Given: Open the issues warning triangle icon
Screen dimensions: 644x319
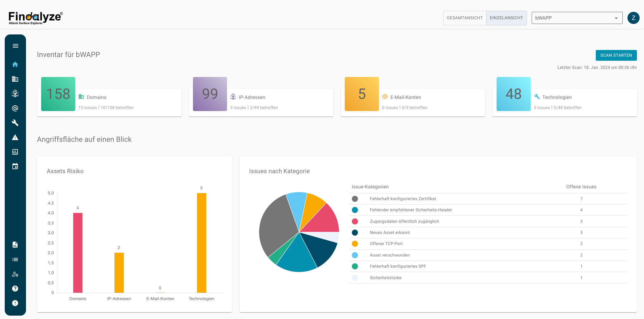Looking at the screenshot, I should [x=15, y=137].
